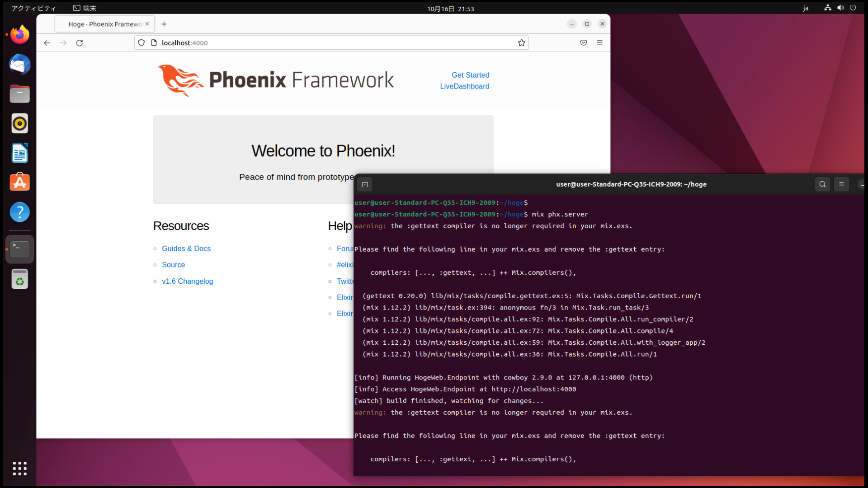Show applications grid in the dock
Screen dimensions: 868x488
click(x=20, y=469)
